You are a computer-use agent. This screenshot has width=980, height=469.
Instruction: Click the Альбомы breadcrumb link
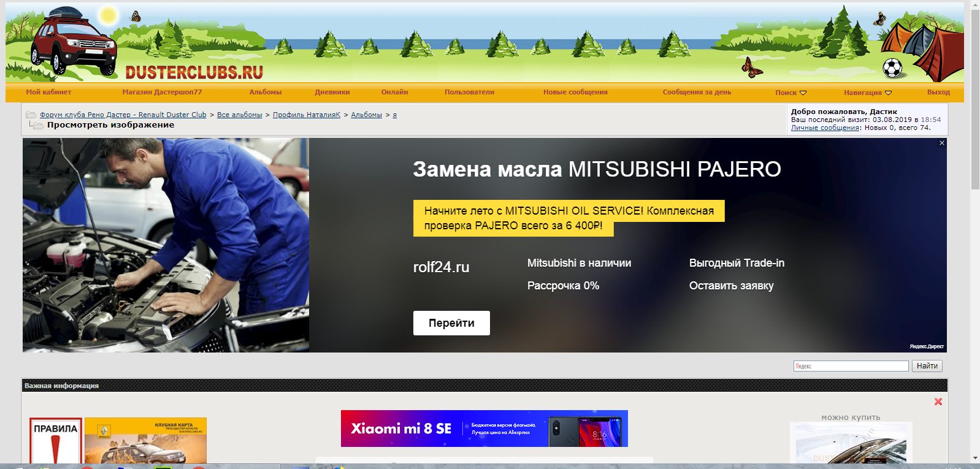coord(367,115)
